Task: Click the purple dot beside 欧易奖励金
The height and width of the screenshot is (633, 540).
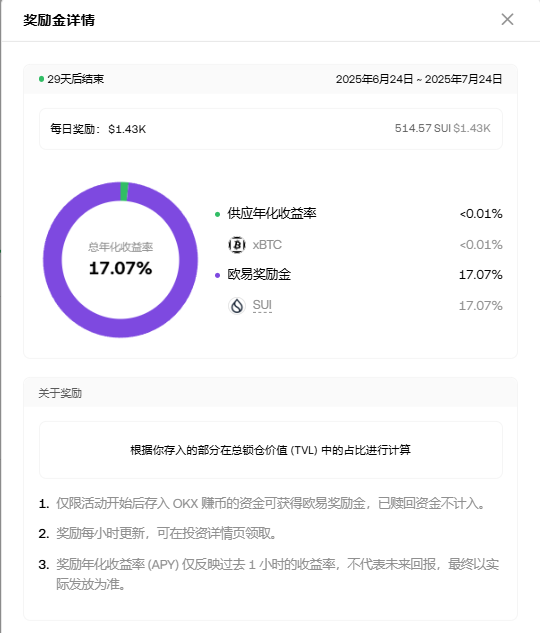Action: pyautogui.click(x=218, y=275)
